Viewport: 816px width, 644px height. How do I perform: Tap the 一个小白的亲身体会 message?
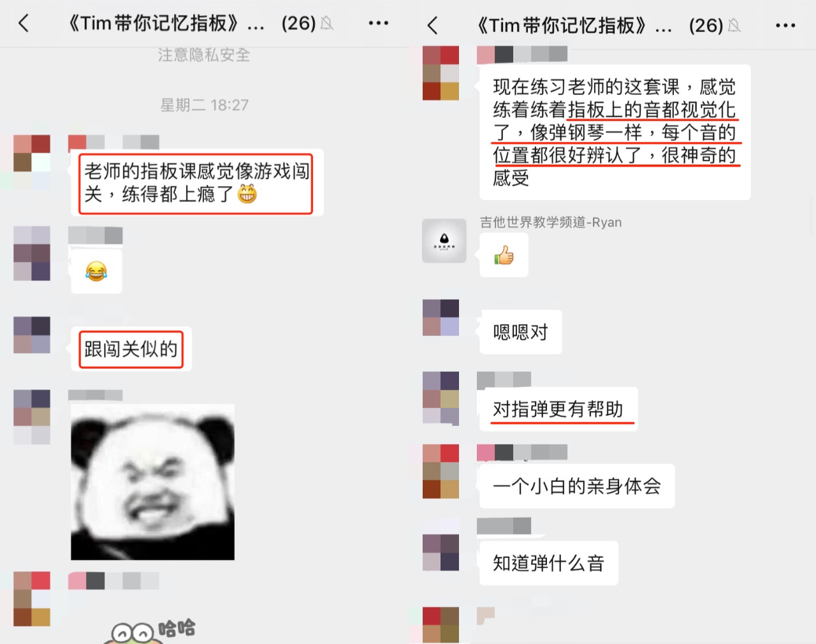point(577,487)
